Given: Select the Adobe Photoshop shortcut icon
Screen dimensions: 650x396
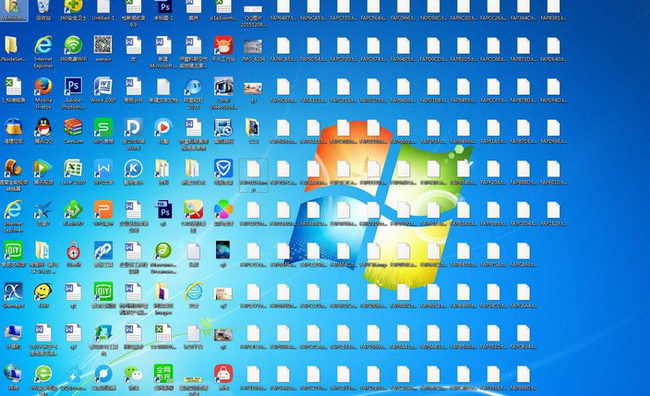Looking at the screenshot, I should 73,86.
